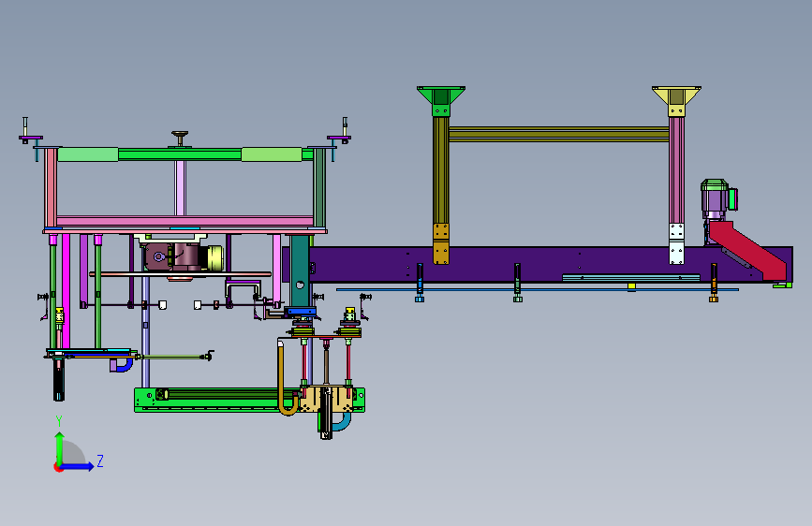Select the pink vertical support post under the yellow bracket
Image resolution: width=812 pixels, height=526 pixels.
tap(676, 170)
